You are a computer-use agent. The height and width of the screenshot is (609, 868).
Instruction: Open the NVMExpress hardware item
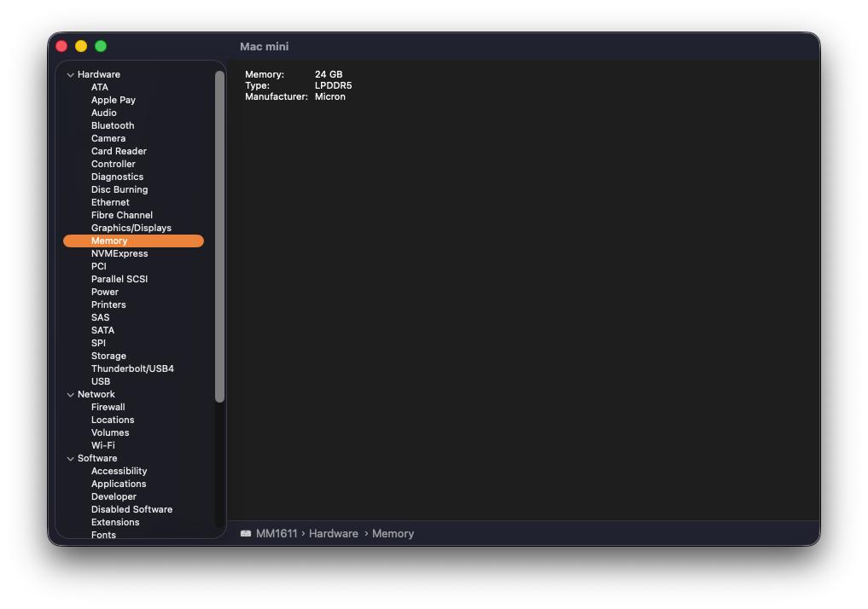tap(119, 253)
